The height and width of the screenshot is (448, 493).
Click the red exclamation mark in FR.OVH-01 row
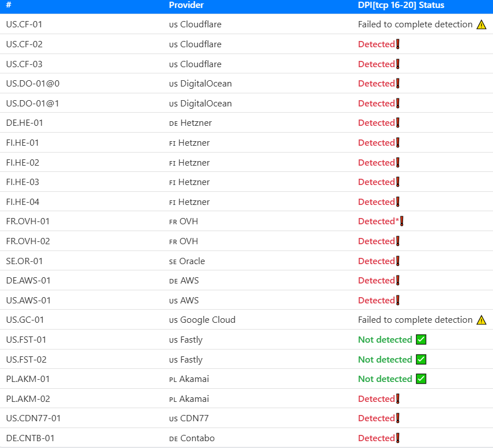(402, 221)
